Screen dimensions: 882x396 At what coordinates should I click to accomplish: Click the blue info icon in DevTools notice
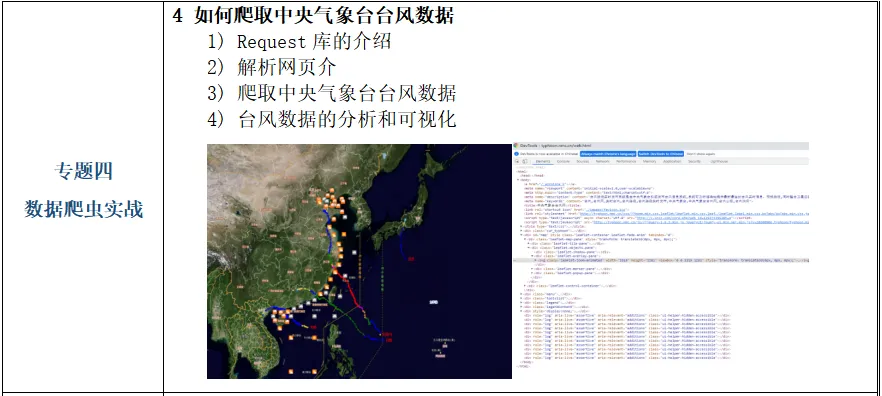(x=516, y=154)
